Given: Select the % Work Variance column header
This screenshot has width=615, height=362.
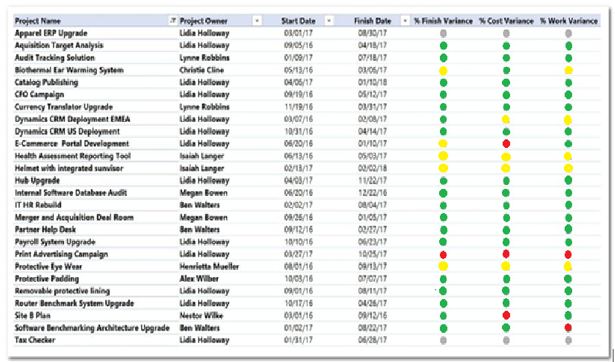Looking at the screenshot, I should point(569,21).
